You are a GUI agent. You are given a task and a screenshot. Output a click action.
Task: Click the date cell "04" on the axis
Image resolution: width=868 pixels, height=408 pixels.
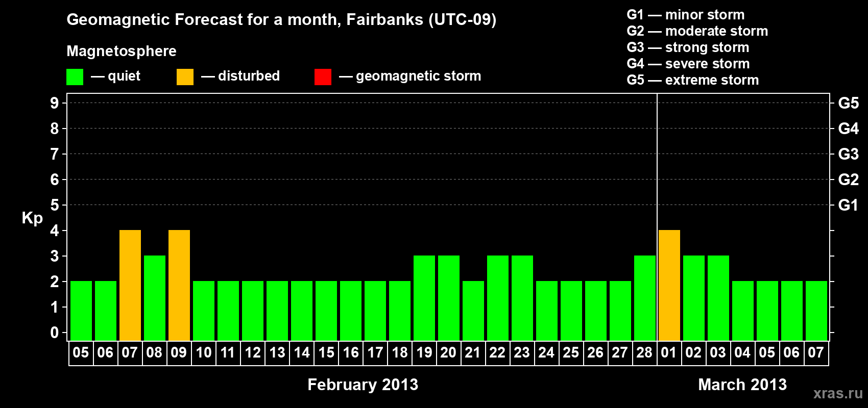pos(743,353)
